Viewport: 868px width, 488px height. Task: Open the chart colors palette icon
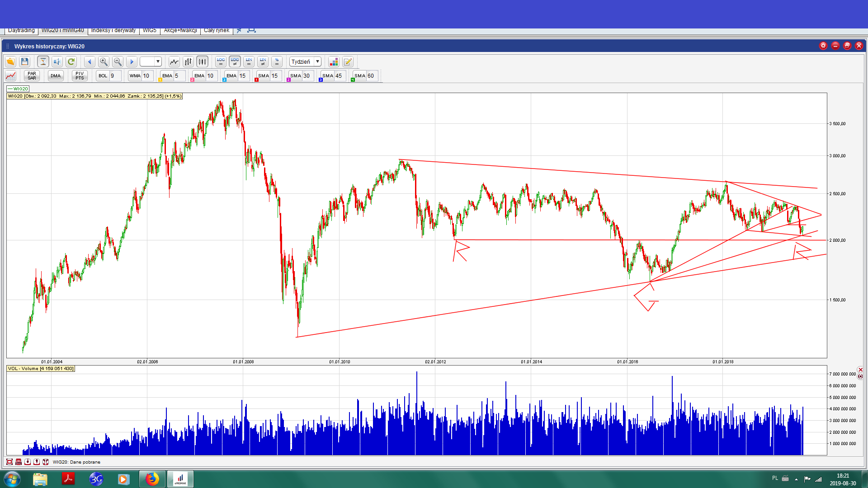334,62
